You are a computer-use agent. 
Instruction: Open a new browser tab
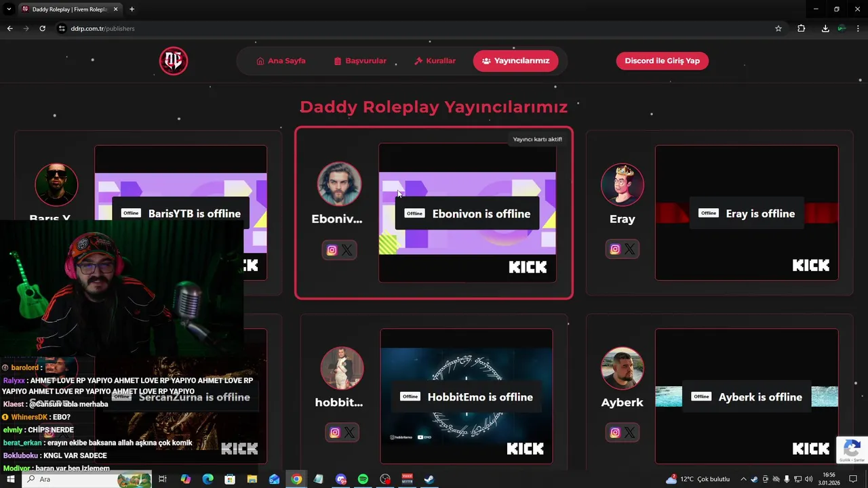[x=132, y=9]
